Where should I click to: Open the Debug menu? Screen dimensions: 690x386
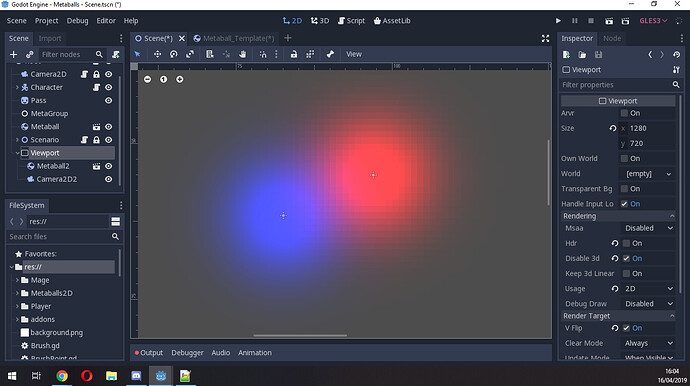pyautogui.click(x=77, y=21)
